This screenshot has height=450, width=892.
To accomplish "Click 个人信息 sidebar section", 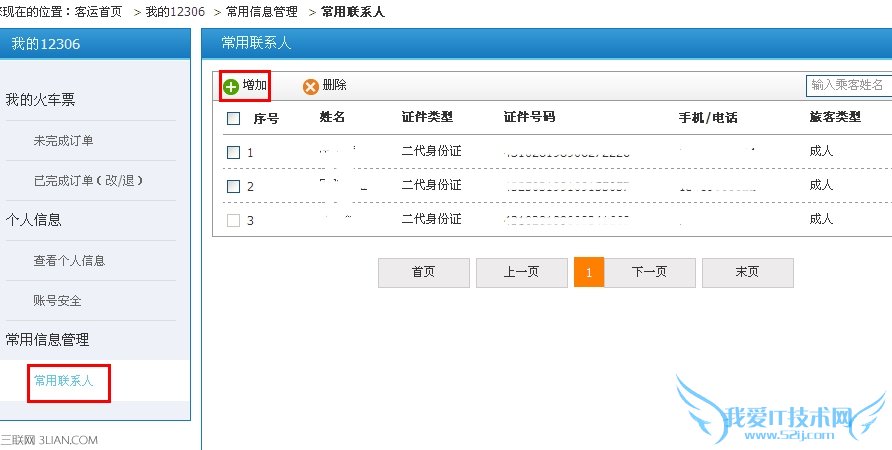I will coord(34,220).
